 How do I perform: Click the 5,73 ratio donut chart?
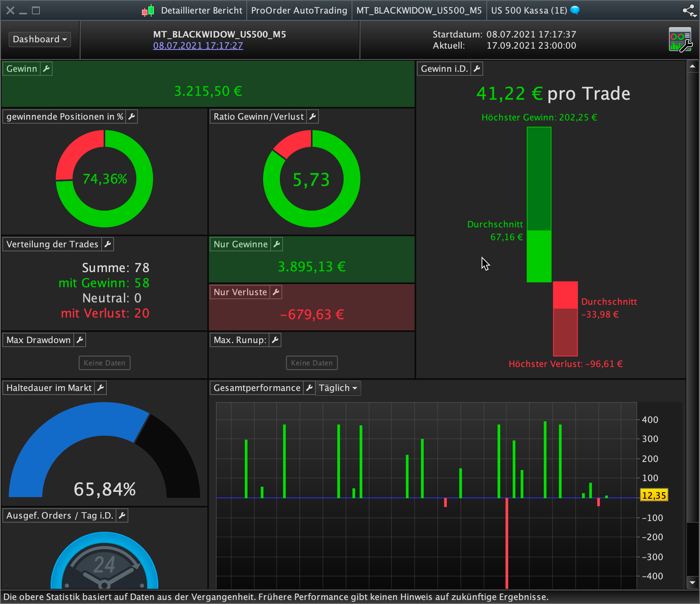[x=312, y=179]
